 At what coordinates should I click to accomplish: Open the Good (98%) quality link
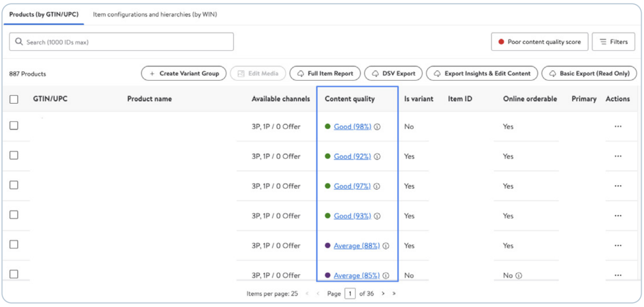(353, 127)
